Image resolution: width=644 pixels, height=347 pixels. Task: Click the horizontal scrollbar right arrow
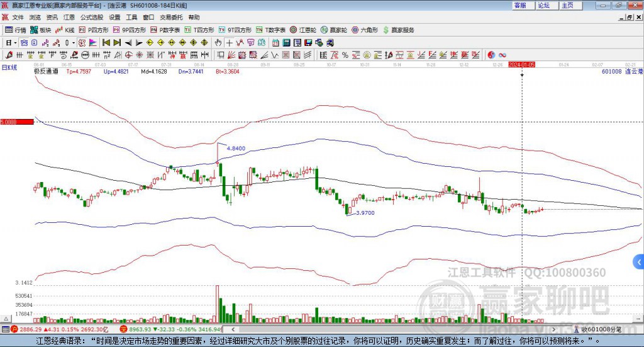553,329
